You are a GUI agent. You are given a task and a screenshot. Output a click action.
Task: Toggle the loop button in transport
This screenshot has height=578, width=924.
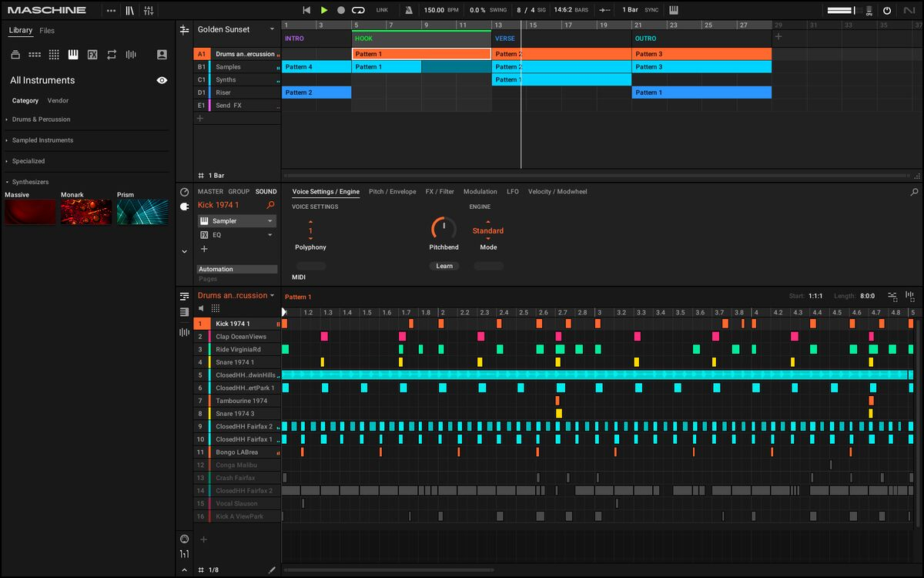[358, 10]
